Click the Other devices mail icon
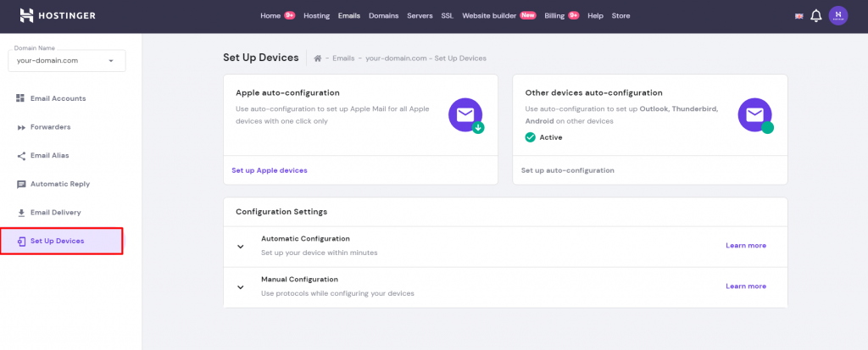This screenshot has width=868, height=350. 755,116
